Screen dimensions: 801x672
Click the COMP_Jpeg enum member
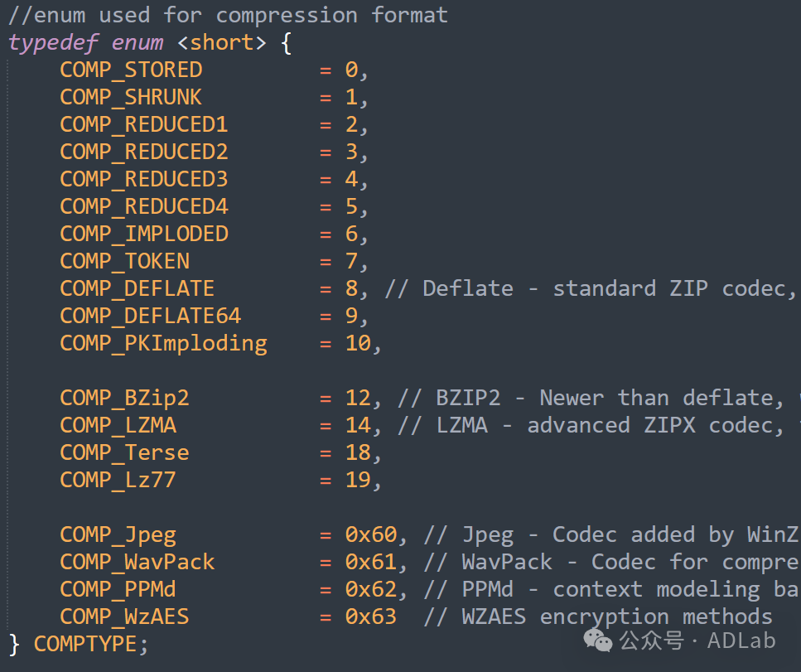(x=118, y=534)
